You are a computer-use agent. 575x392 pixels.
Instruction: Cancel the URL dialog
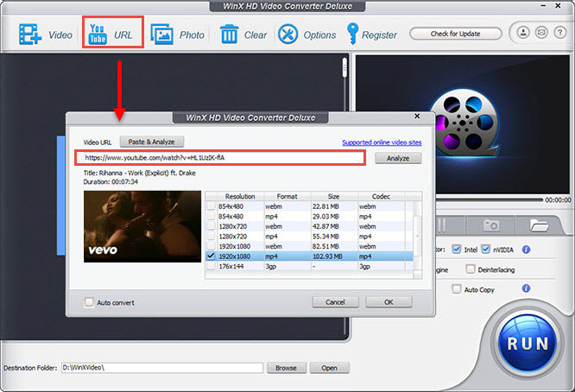[335, 302]
